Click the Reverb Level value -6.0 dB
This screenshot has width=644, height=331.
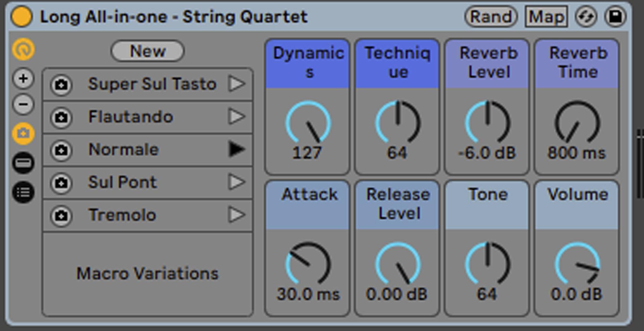coord(487,153)
